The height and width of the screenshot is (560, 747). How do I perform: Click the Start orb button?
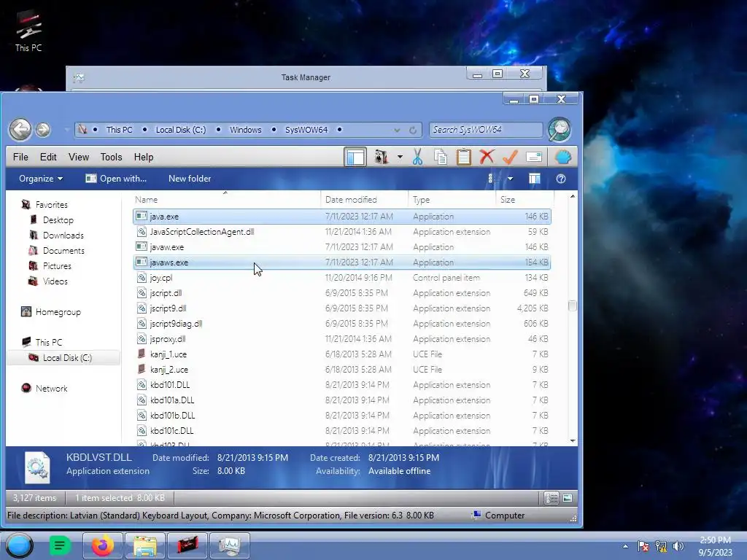click(20, 545)
